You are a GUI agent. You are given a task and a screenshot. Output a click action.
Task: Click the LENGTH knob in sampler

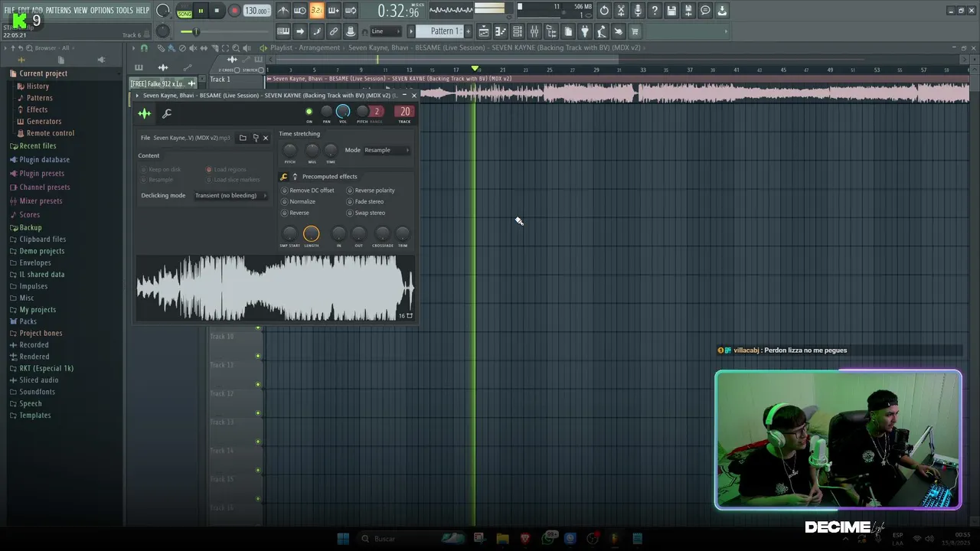click(x=311, y=233)
